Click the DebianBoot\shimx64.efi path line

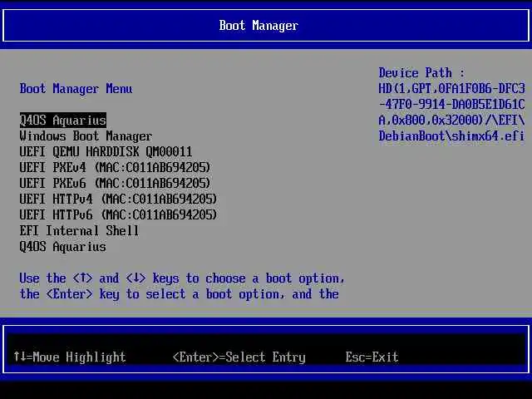[451, 136]
